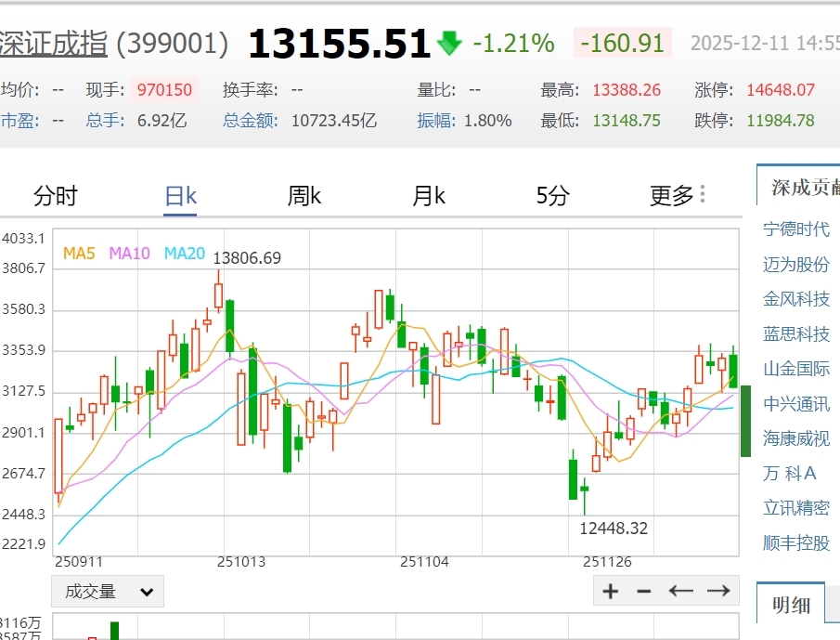Open the 深证成指 index link
This screenshot has width=840, height=640.
[x=53, y=44]
